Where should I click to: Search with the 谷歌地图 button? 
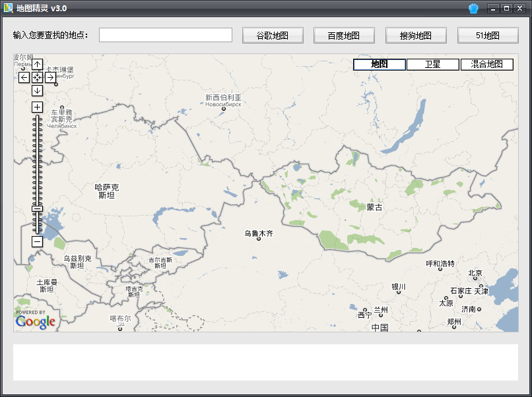click(272, 34)
